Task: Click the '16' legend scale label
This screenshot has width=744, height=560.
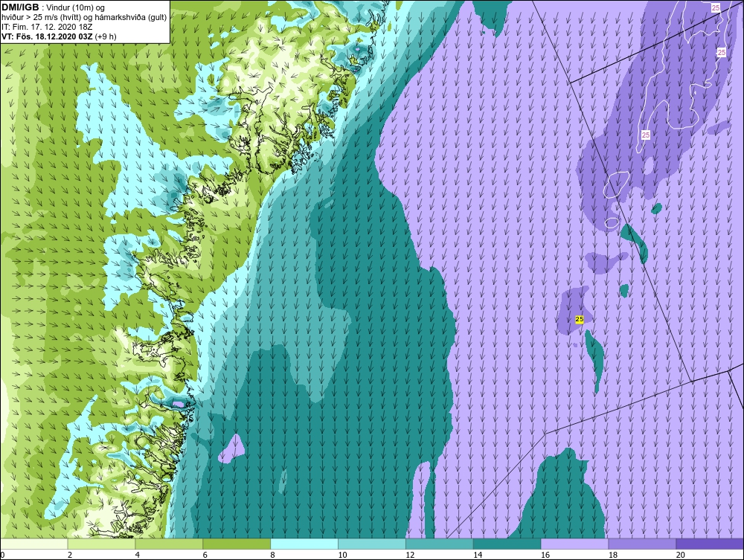Action: point(545,555)
